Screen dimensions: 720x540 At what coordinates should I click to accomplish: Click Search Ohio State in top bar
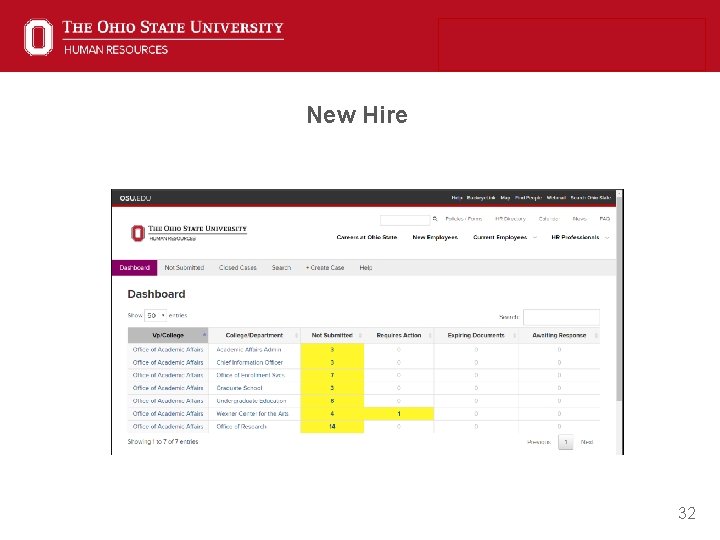(591, 198)
